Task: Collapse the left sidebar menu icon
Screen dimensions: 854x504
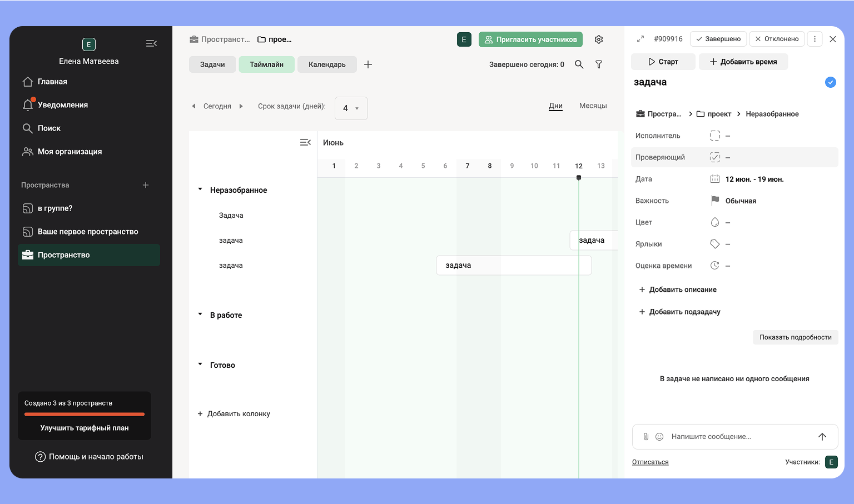Action: tap(151, 43)
